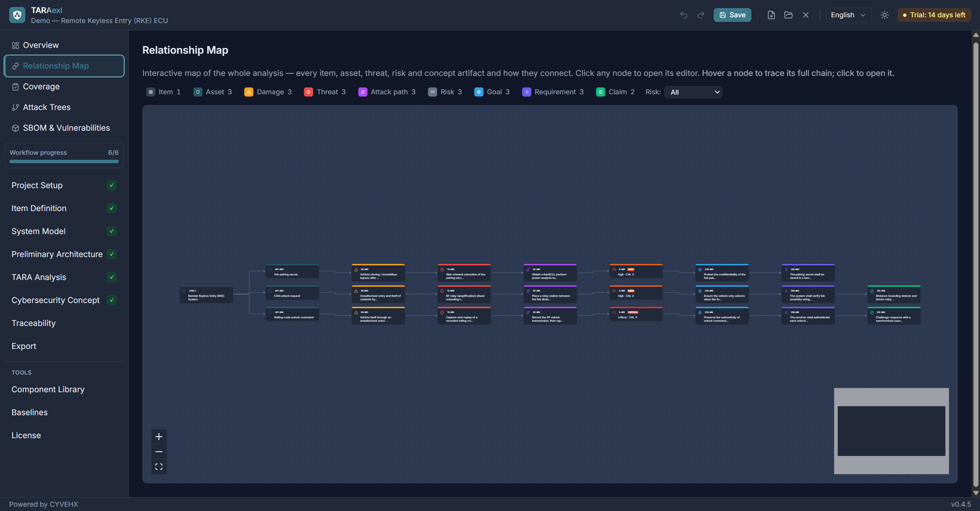Open SBOM & Vulnerabilities
Viewport: 980px width, 511px height.
click(x=64, y=128)
